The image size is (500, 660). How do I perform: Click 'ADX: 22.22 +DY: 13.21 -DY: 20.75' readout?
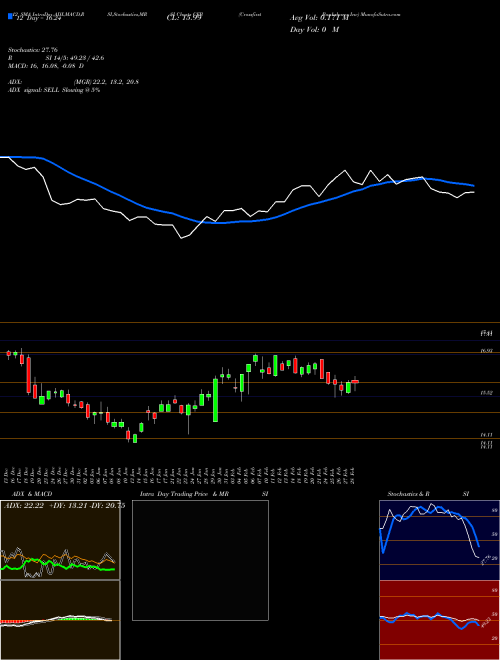coord(64,506)
